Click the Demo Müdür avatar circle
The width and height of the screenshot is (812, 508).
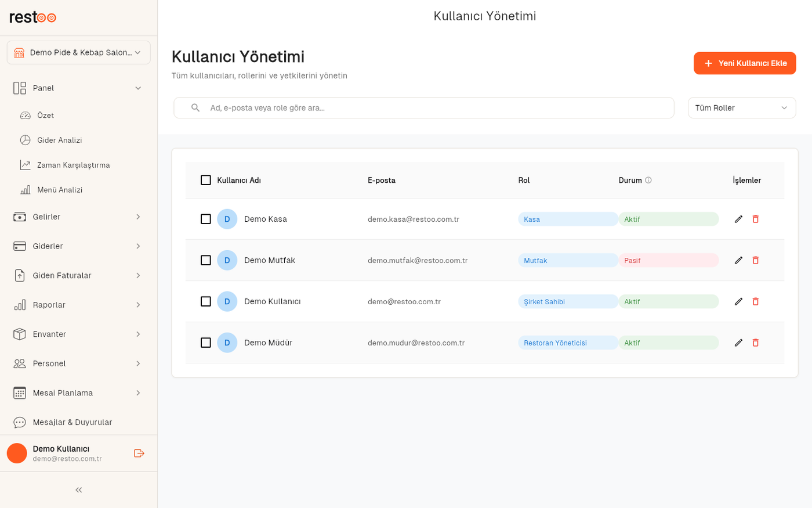227,343
